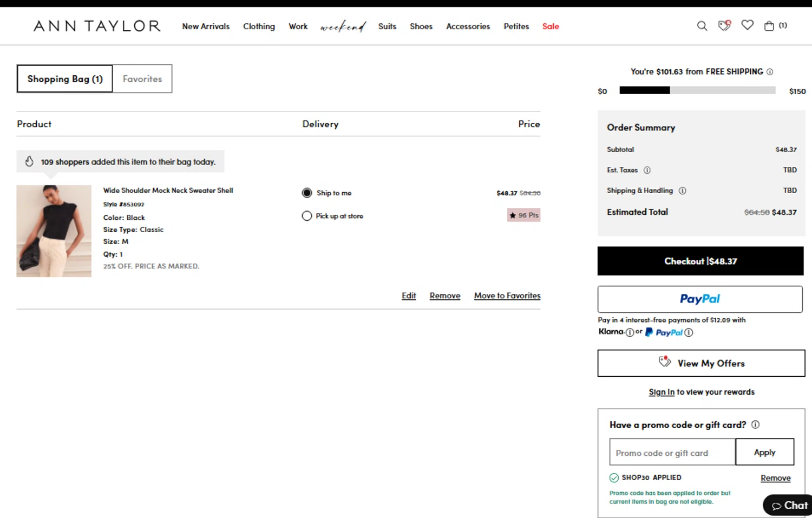Image resolution: width=812 pixels, height=518 pixels.
Task: Open the shopping bag icon in header
Action: pyautogui.click(x=769, y=26)
